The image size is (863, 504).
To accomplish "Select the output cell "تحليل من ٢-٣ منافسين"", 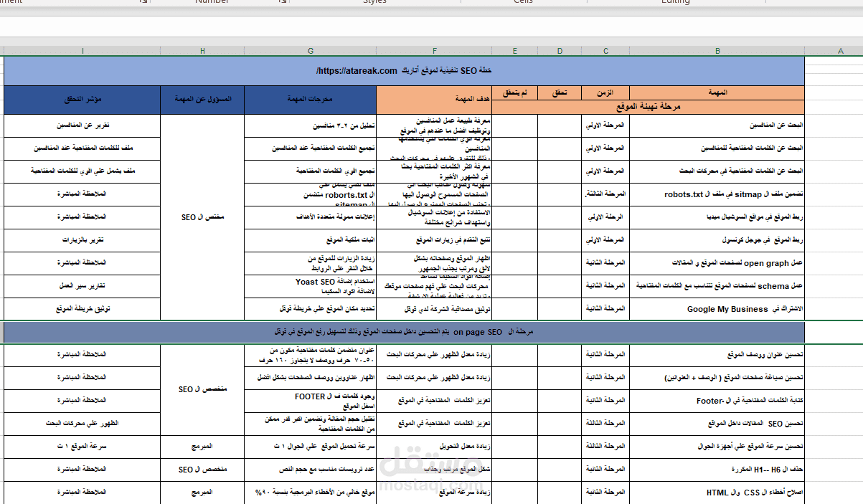I will click(x=311, y=125).
